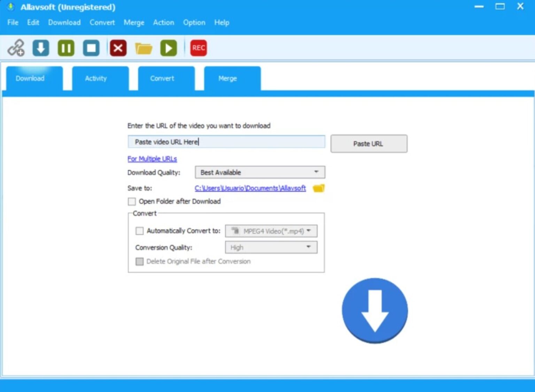535x392 pixels.
Task: Stop the download via toolbar icon
Action: (91, 48)
